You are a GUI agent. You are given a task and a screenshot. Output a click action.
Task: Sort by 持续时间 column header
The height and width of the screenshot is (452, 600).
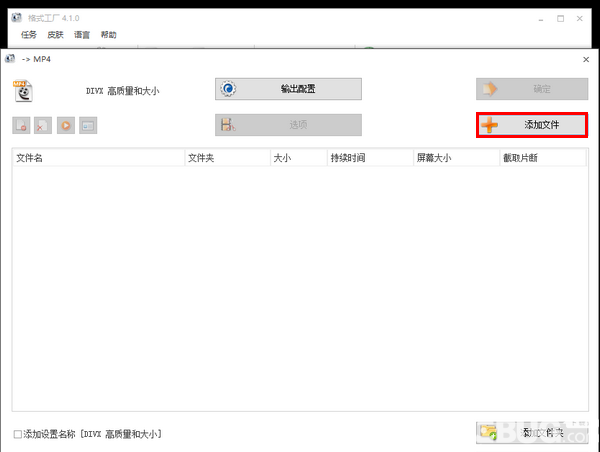coord(370,158)
